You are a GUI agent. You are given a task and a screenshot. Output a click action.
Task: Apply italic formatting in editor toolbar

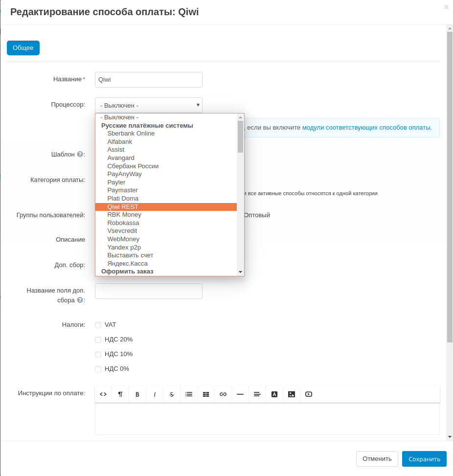pos(155,394)
